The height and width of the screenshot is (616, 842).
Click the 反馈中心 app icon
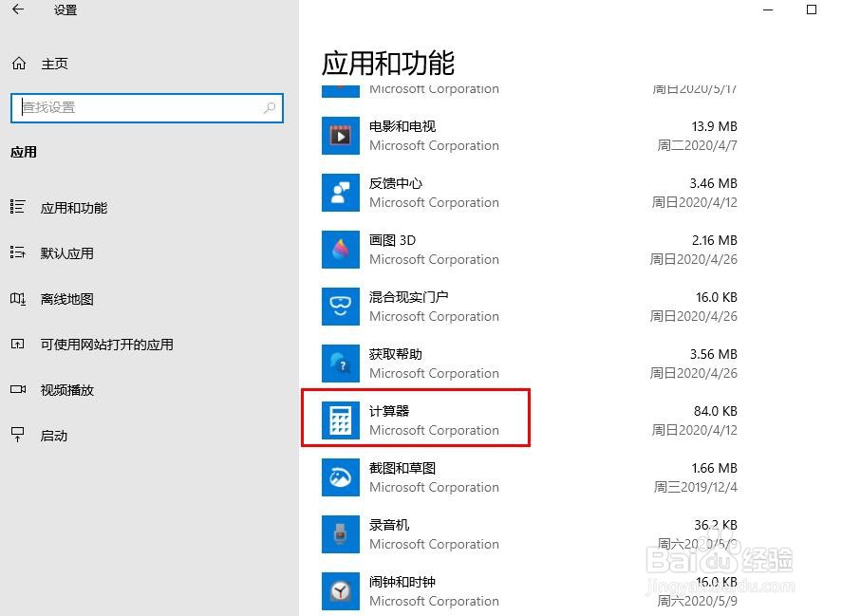341,193
